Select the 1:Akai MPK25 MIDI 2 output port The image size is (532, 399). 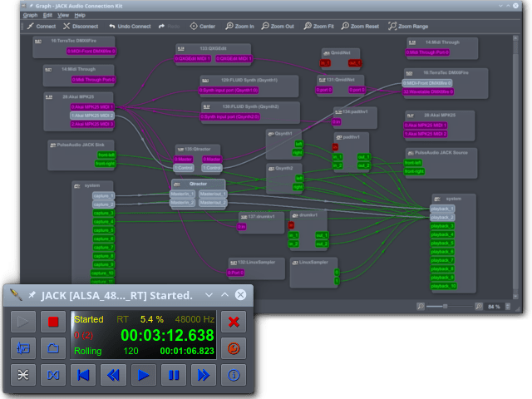click(92, 116)
